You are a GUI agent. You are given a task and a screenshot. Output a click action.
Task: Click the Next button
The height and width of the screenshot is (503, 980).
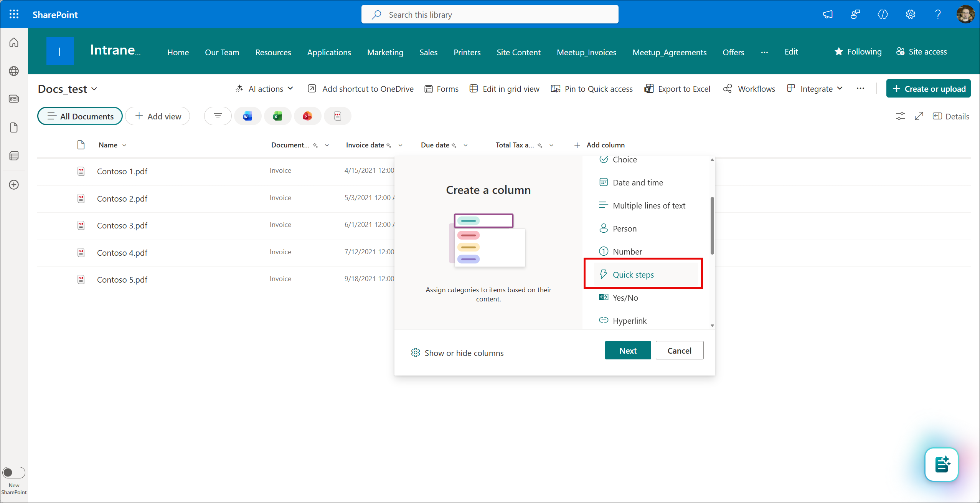(x=628, y=350)
